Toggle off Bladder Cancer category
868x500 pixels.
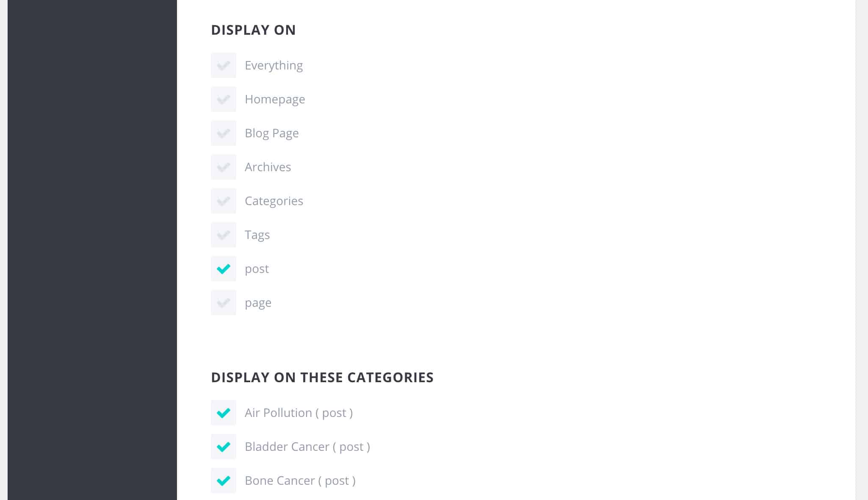click(x=224, y=446)
